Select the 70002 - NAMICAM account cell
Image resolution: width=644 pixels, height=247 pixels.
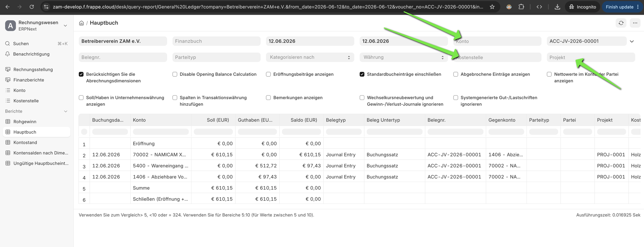tap(160, 154)
